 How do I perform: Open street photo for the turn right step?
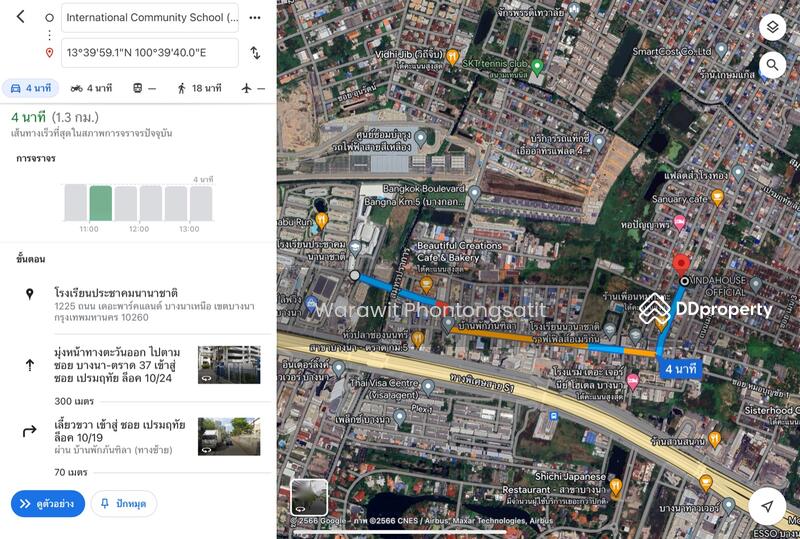tap(229, 436)
